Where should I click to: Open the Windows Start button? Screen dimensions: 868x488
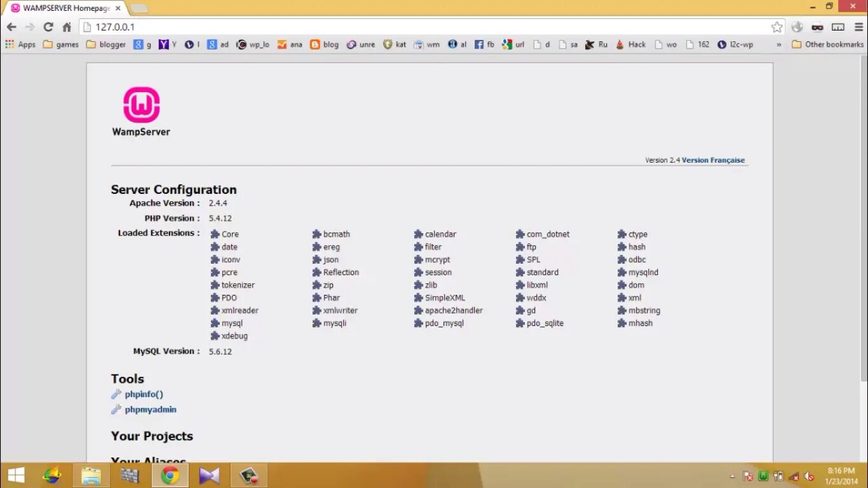click(x=16, y=475)
